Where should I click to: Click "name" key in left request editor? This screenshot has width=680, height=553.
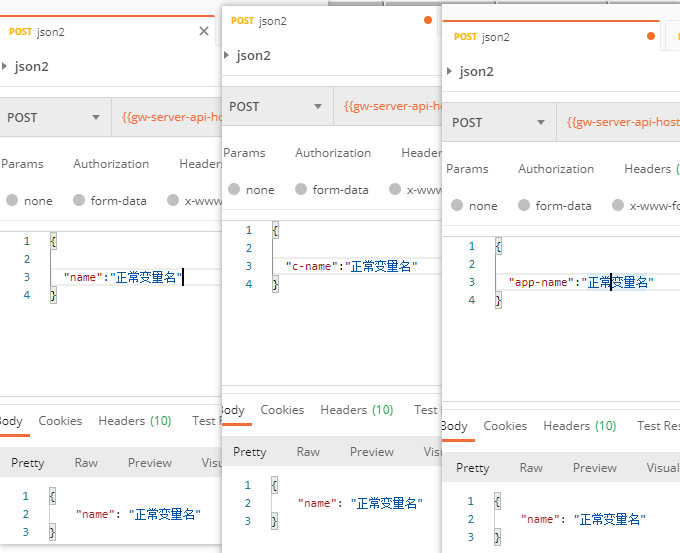83,277
